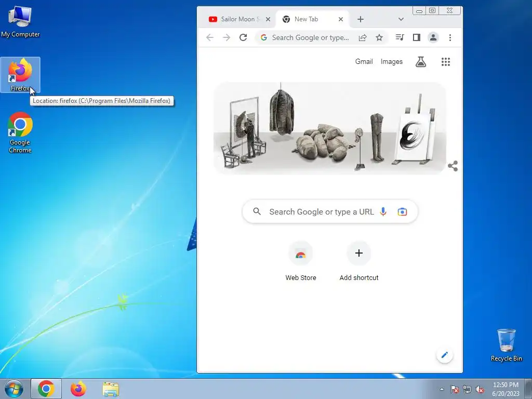Viewport: 532px width, 399px height.
Task: Expand the tab search chevron
Action: pyautogui.click(x=401, y=19)
